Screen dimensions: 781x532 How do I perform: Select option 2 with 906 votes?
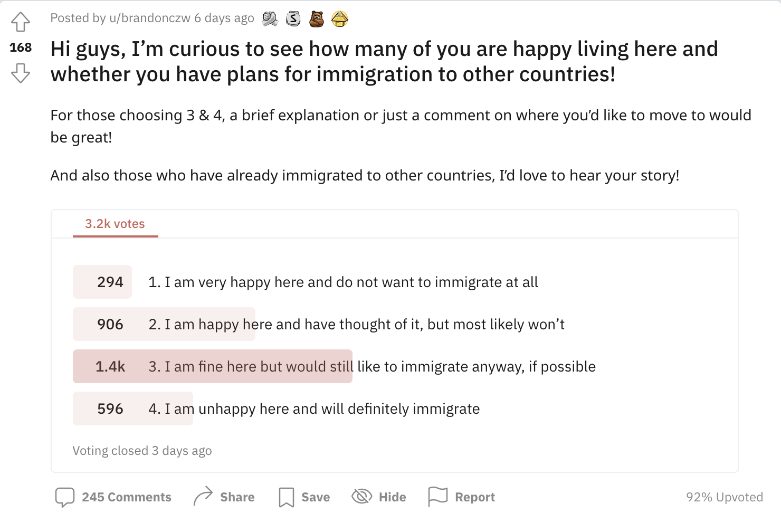pos(319,324)
